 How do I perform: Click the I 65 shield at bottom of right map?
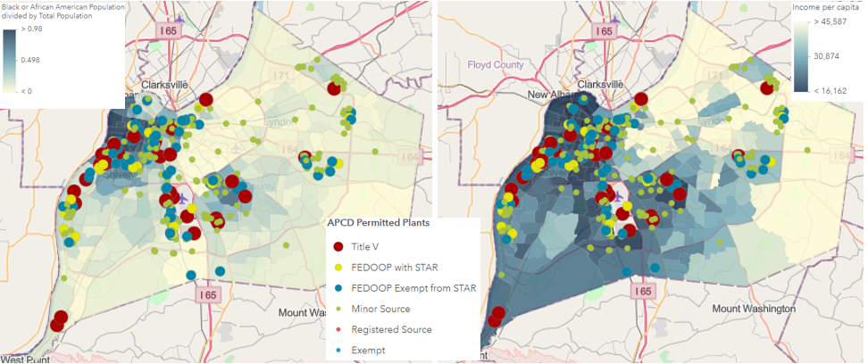tap(642, 291)
